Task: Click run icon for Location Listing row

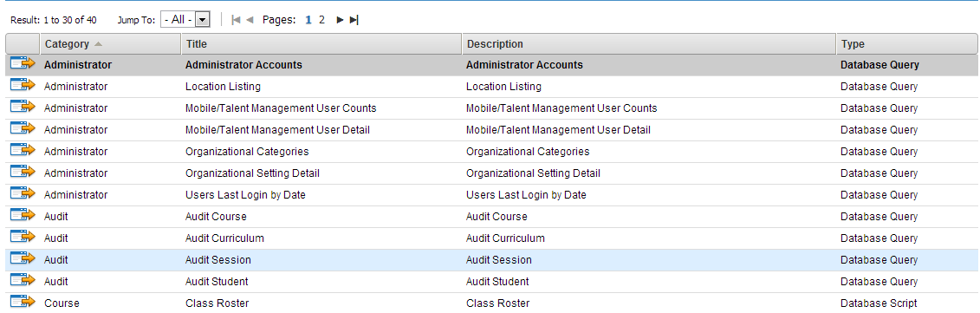Action: [23, 86]
